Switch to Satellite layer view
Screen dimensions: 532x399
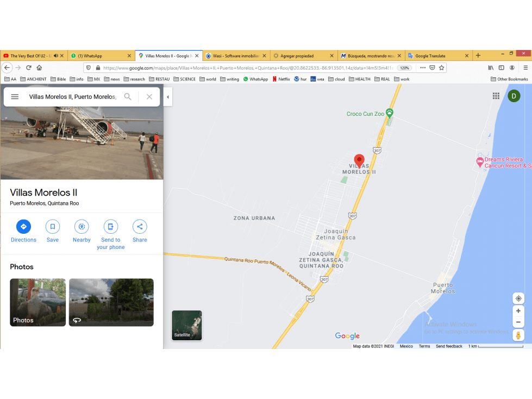pyautogui.click(x=186, y=325)
